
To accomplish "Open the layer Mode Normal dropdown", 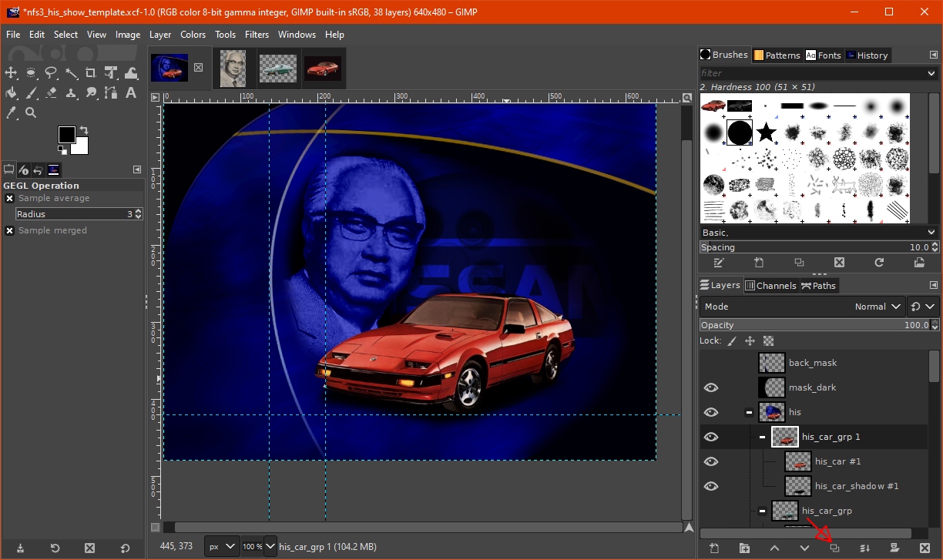I will (802, 307).
